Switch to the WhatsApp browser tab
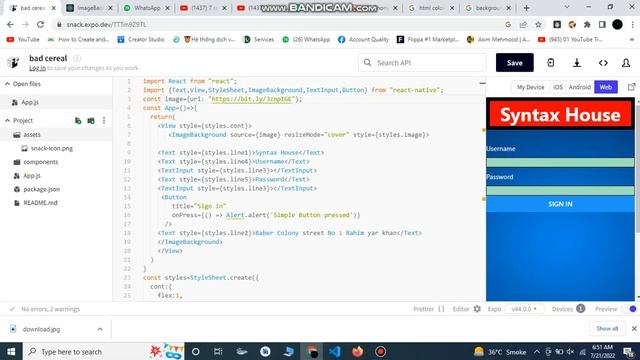This screenshot has width=640, height=360. click(x=147, y=8)
